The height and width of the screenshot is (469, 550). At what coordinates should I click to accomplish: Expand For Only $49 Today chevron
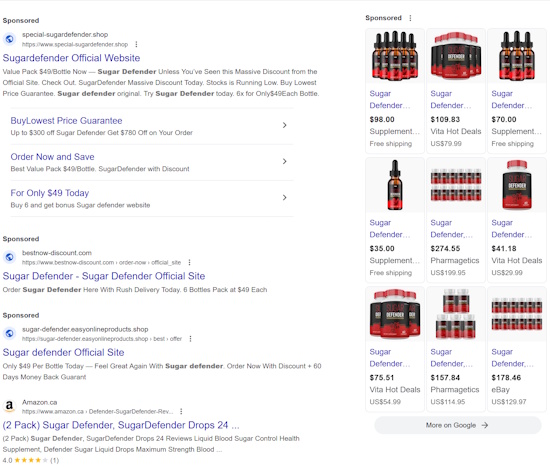coord(284,197)
